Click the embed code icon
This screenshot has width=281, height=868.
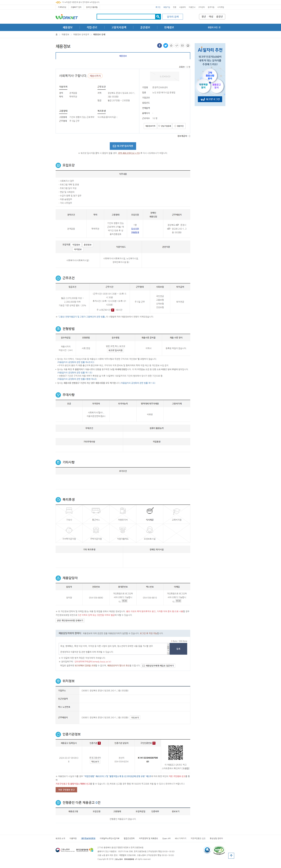point(177,46)
